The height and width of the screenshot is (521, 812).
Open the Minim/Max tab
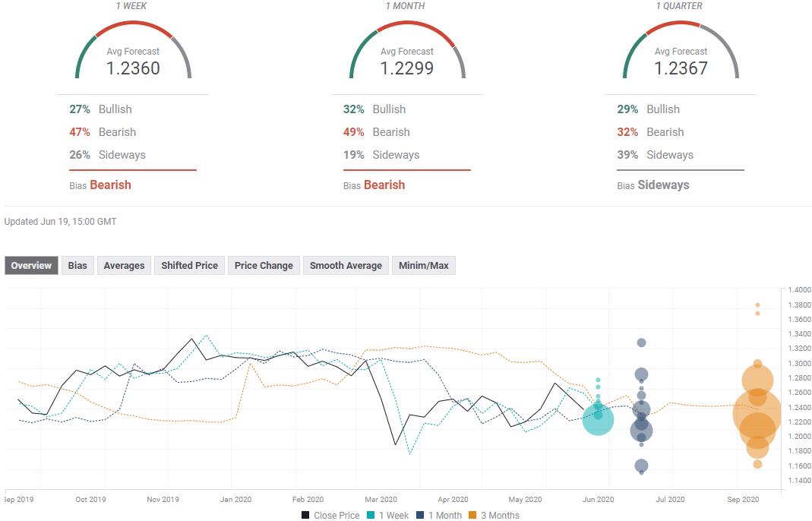point(424,266)
